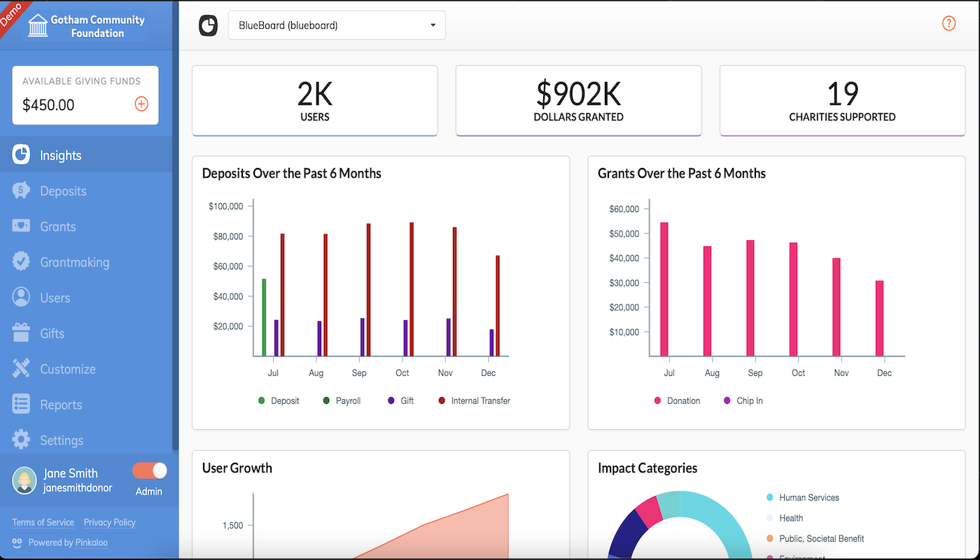Viewport: 980px width, 560px height.
Task: Click the Impact Categories chart title
Action: click(647, 468)
